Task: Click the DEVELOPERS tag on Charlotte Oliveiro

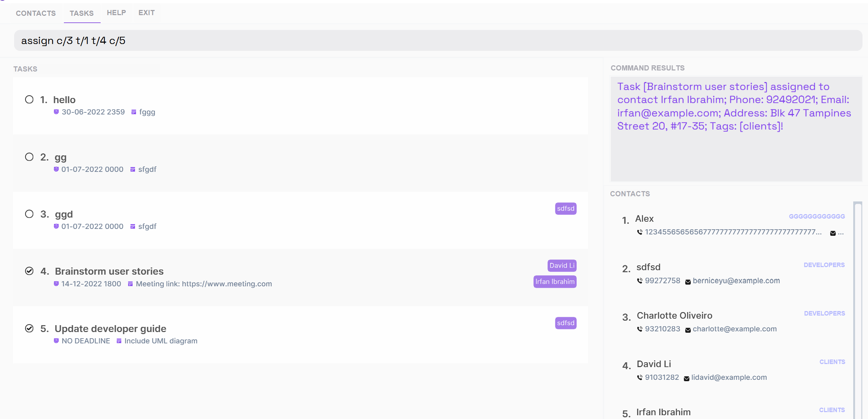Action: coord(824,313)
